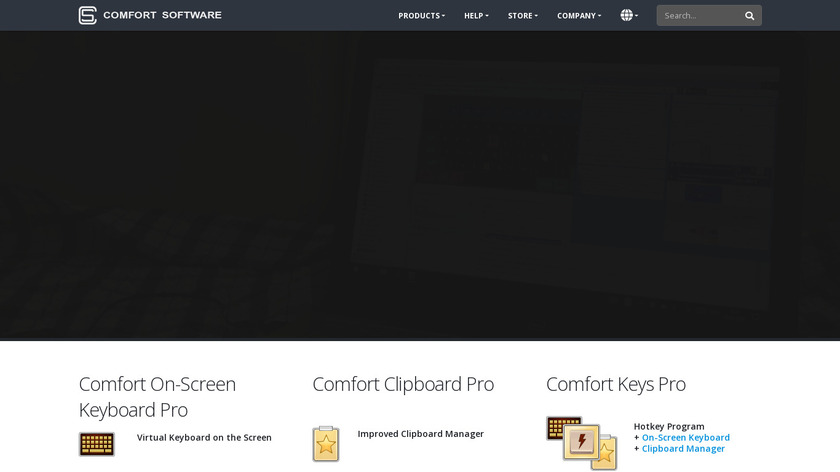Follow the On-Screen Keyboard blue link

coord(686,438)
